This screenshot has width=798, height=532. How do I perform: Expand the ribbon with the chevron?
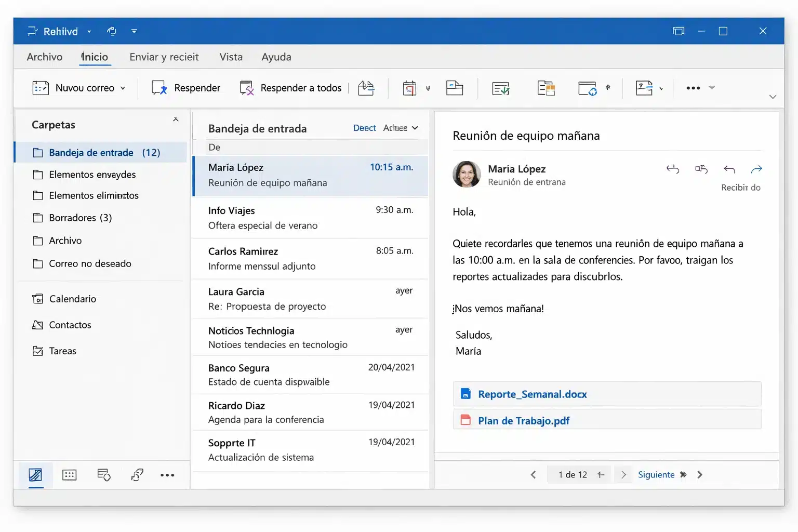click(773, 97)
